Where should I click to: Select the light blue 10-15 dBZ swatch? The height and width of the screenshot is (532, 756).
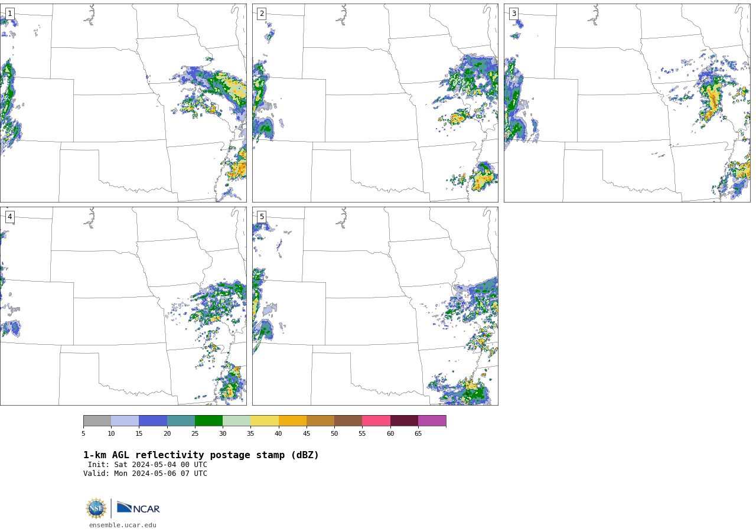125,421
